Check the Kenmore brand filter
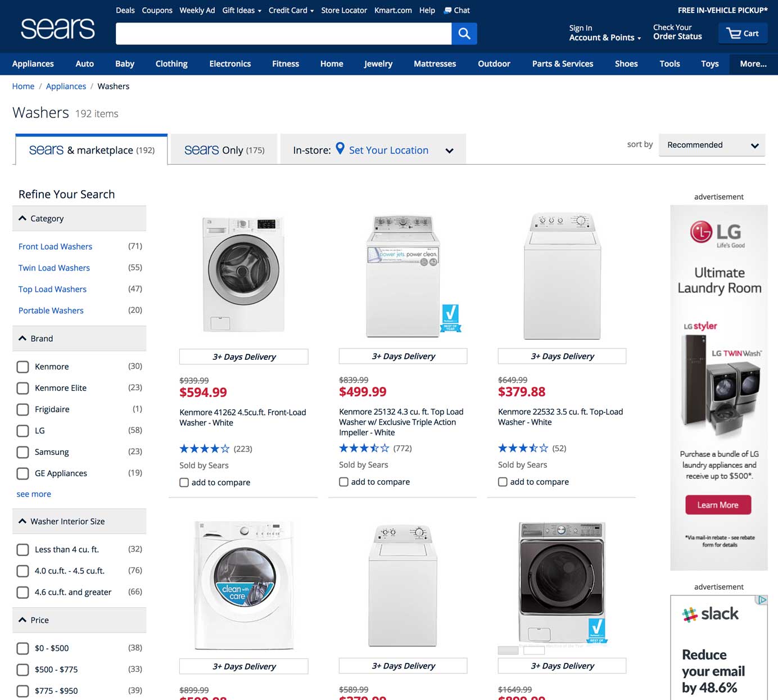This screenshot has height=700, width=778. [22, 367]
